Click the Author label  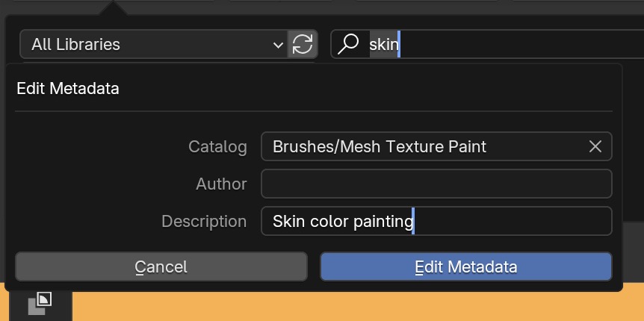[x=221, y=184]
